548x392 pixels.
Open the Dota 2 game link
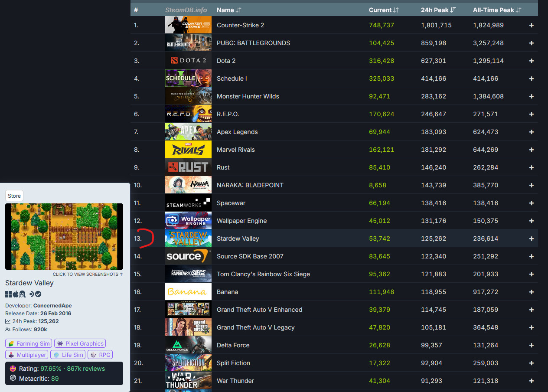226,61
